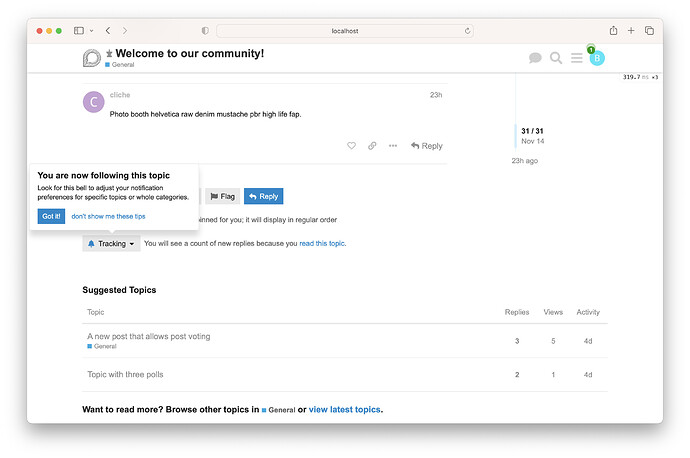Image resolution: width=690 pixels, height=458 pixels.
Task: Show more actions ellipsis on post
Action: tap(393, 146)
